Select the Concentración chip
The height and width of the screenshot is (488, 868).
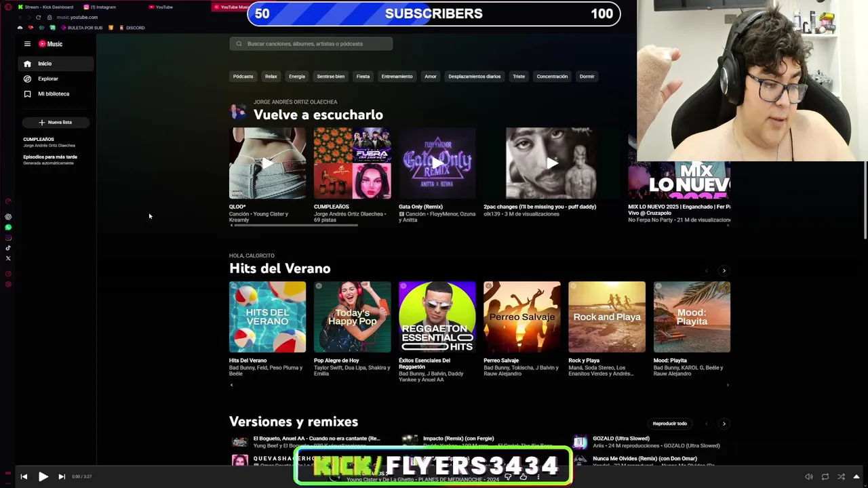click(x=552, y=77)
